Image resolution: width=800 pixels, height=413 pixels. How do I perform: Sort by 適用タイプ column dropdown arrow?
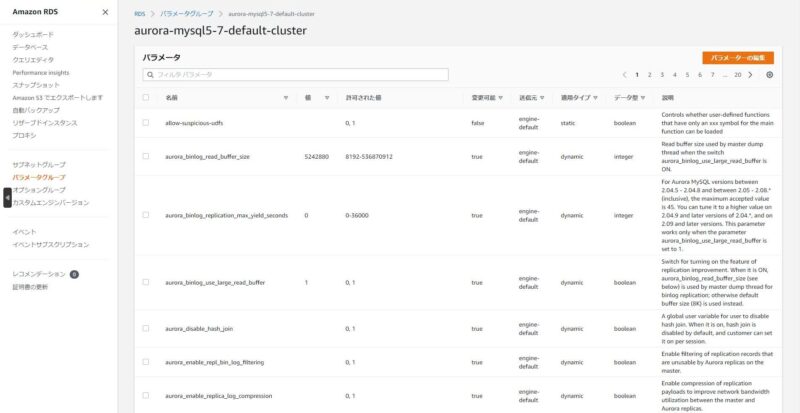coord(596,98)
